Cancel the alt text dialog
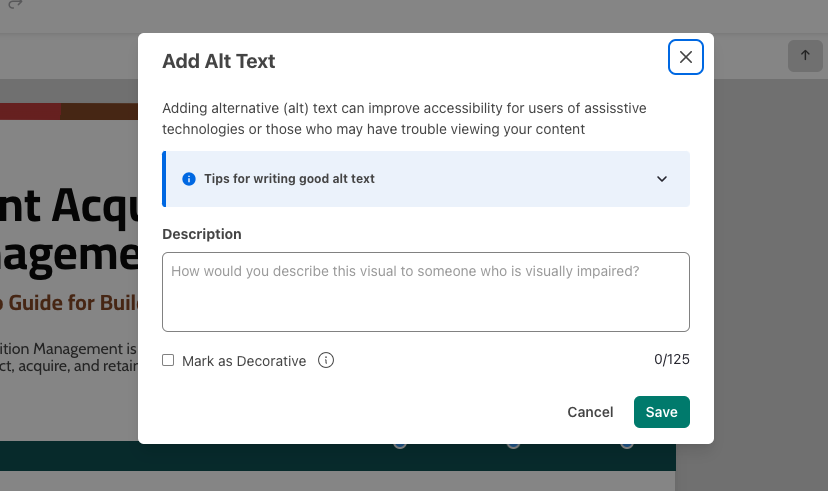This screenshot has width=828, height=491. [x=590, y=412]
